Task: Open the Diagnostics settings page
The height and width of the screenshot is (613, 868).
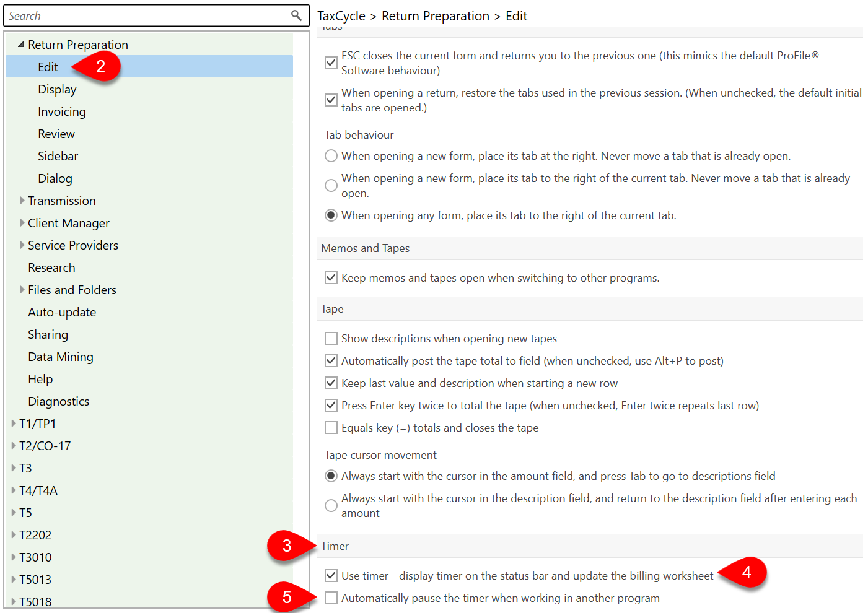Action: click(x=59, y=401)
